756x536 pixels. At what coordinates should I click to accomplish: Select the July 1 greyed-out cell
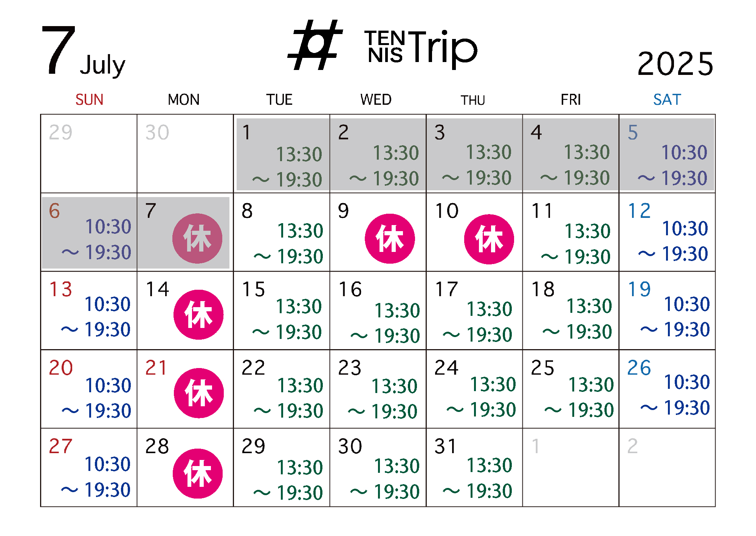point(282,154)
